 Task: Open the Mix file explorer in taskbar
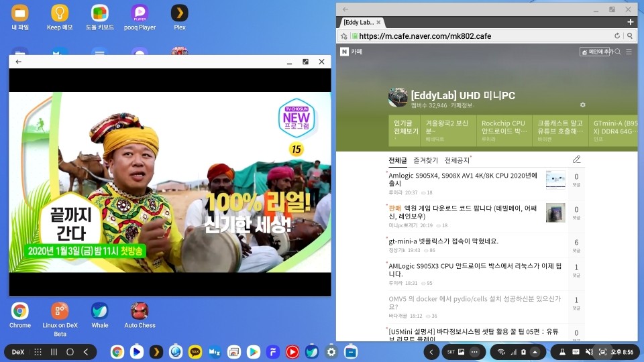point(215,352)
